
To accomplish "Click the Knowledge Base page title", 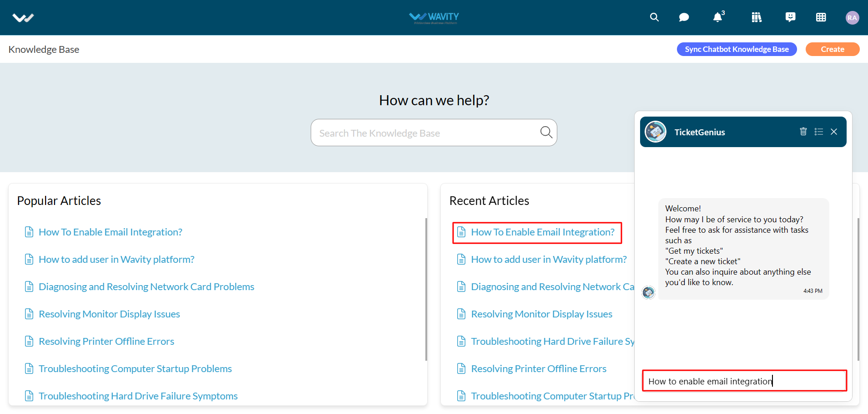I will click(44, 49).
